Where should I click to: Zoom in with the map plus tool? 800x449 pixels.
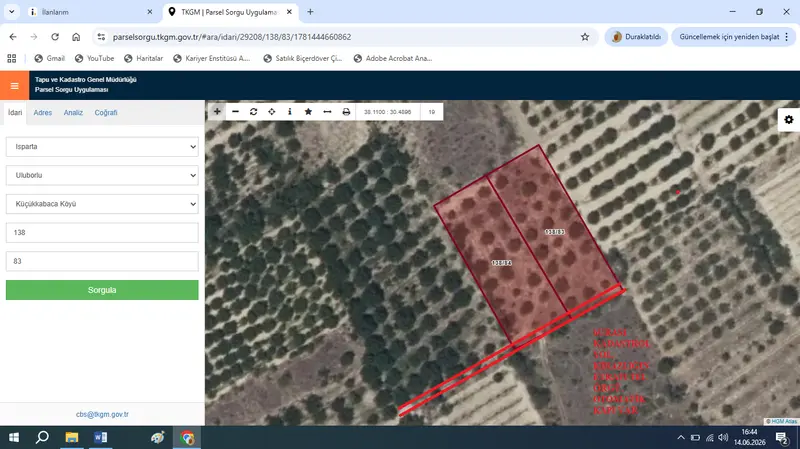point(217,112)
